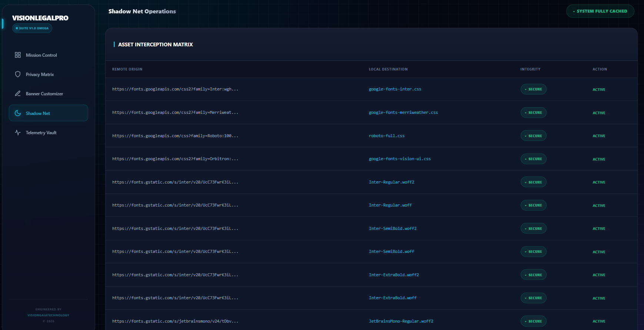Viewport: 644px width, 330px height.
Task: Click Secure badge for Inter-ExtraBold.woff2
Action: [533, 275]
